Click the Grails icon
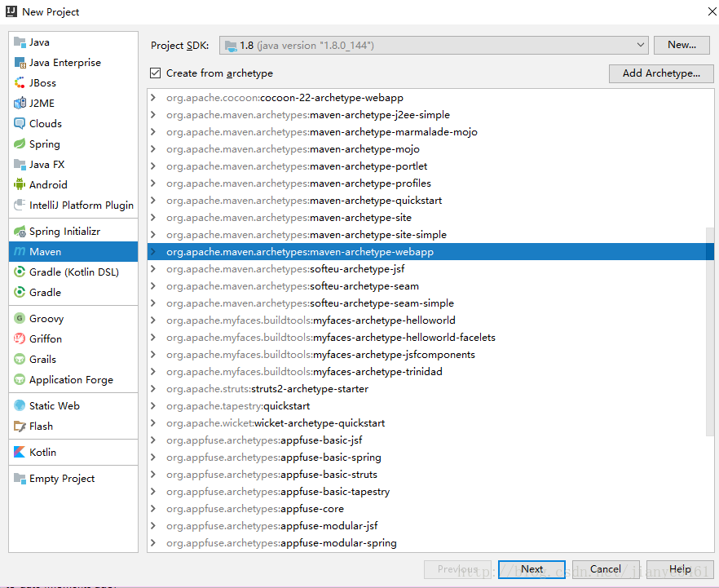 click(20, 359)
